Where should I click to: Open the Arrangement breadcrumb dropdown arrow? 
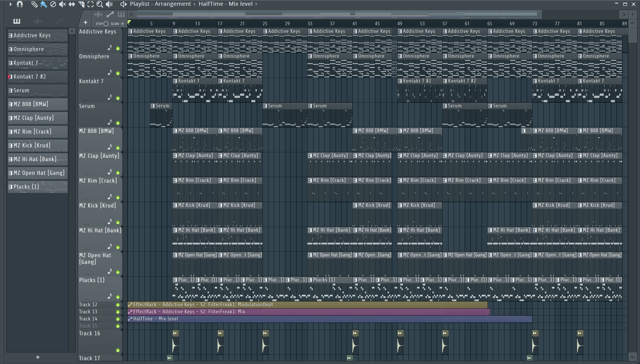(x=194, y=4)
